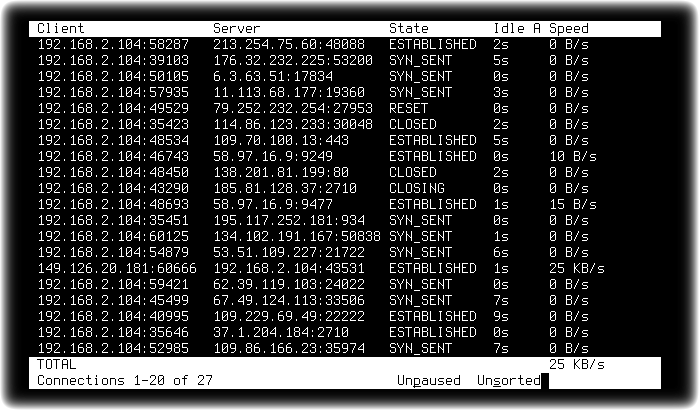699x410 pixels.
Task: Click the 6s idle value
Action: [501, 253]
